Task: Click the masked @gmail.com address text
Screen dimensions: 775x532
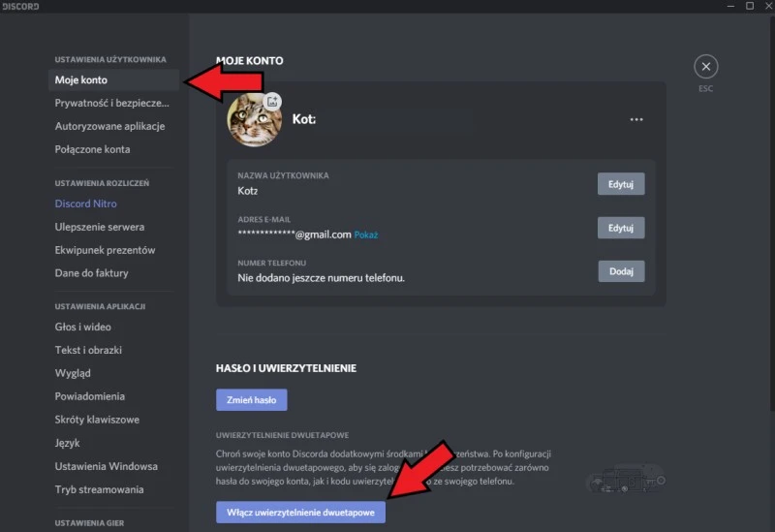Action: tap(294, 235)
